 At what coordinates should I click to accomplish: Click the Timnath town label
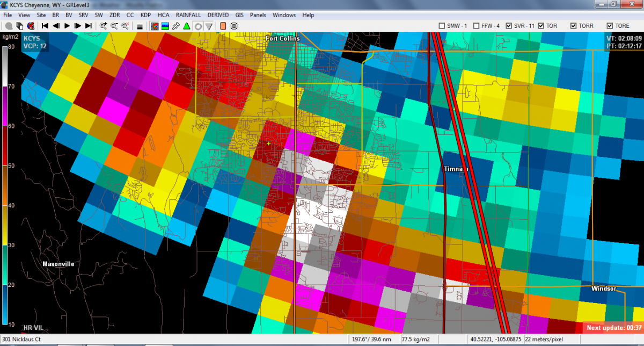coord(456,169)
